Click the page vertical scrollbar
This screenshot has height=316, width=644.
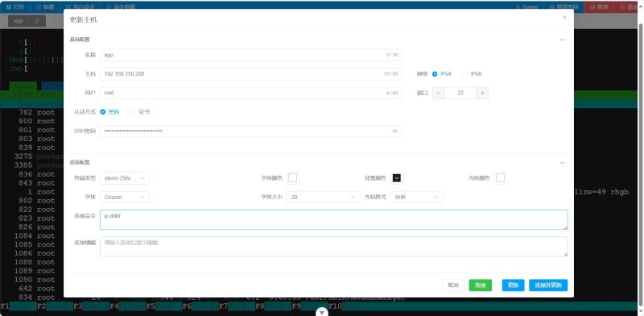coord(641,164)
